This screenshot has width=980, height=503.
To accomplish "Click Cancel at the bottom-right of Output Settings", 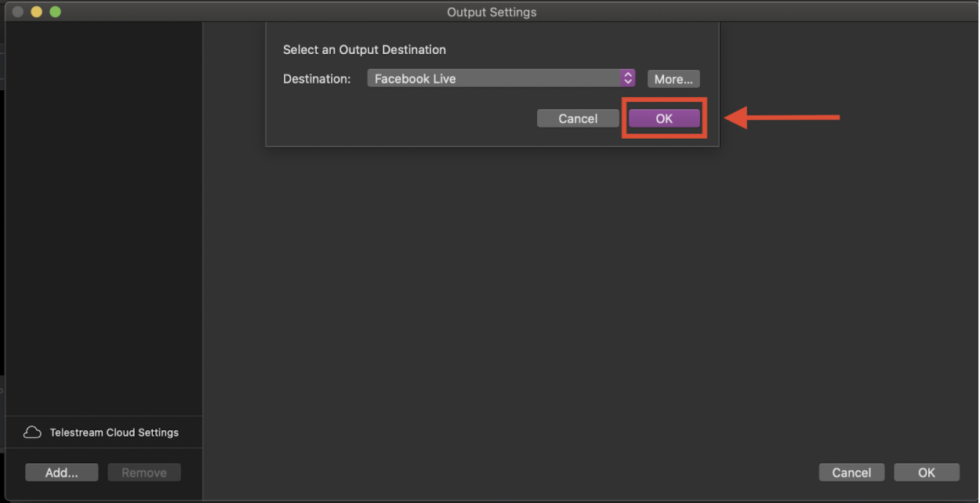I will point(851,472).
